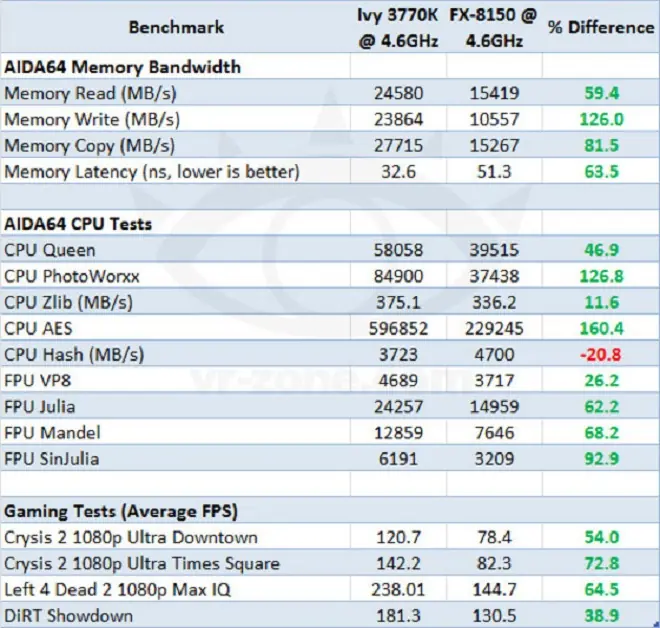The height and width of the screenshot is (628, 660).
Task: Click the Memory Latency row label
Action: tap(152, 172)
